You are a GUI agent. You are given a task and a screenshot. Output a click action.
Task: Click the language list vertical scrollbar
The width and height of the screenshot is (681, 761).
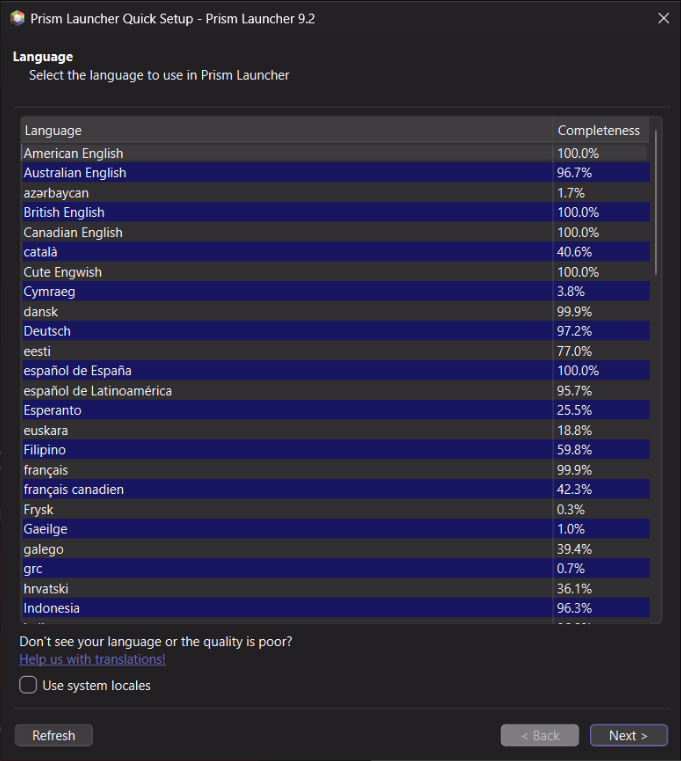[x=656, y=200]
